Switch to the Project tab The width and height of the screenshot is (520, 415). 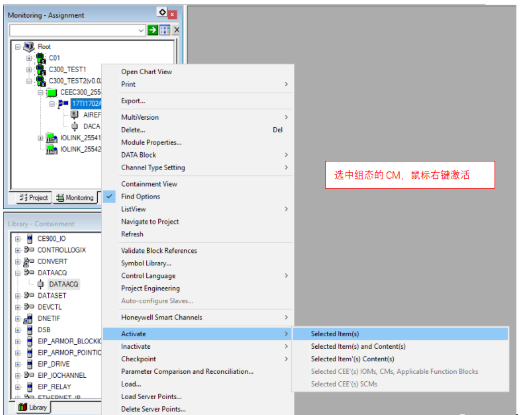pos(34,198)
